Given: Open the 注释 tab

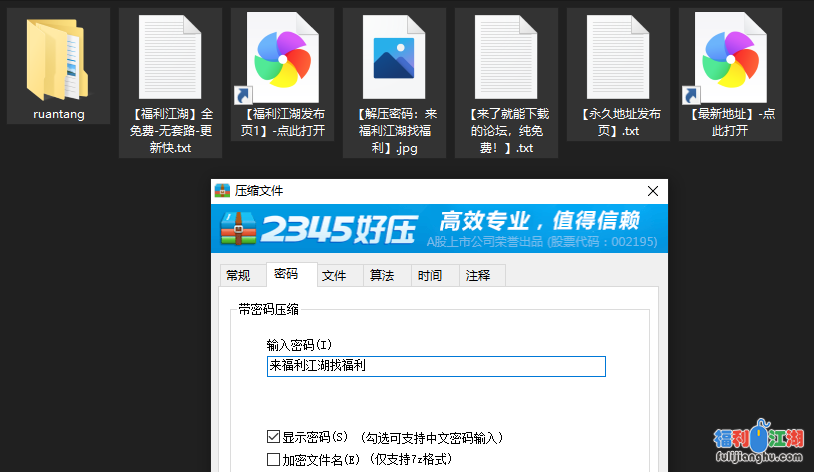Looking at the screenshot, I should (x=478, y=276).
